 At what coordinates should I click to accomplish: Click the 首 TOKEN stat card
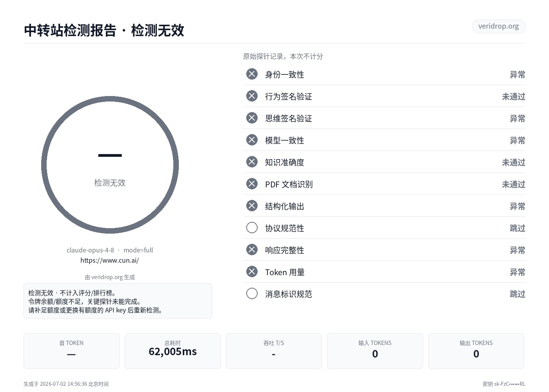71,351
